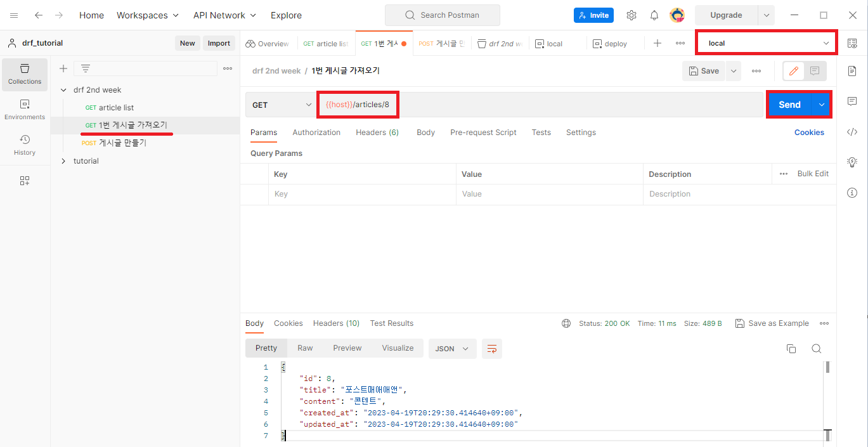
Task: Open the Upgrade arrow dropdown
Action: click(767, 15)
